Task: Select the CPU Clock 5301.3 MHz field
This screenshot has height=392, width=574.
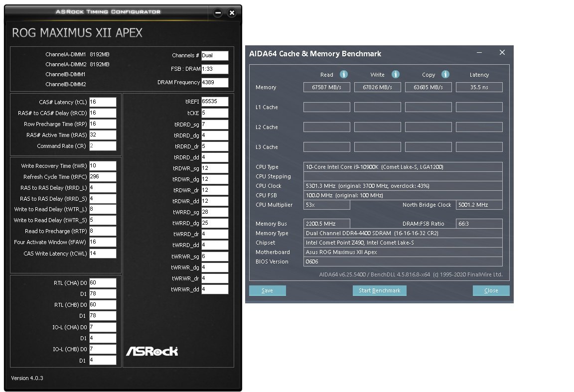Action: (x=403, y=186)
